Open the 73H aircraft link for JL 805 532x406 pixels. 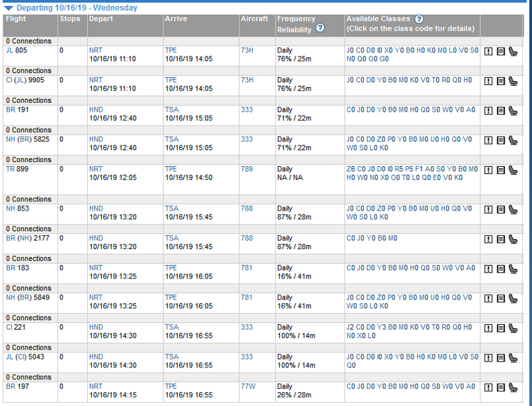247,50
